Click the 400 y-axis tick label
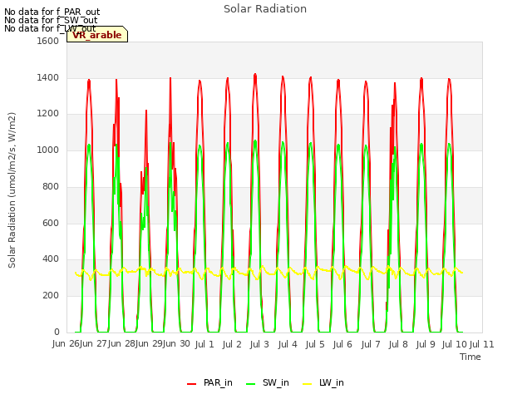 click(x=51, y=259)
